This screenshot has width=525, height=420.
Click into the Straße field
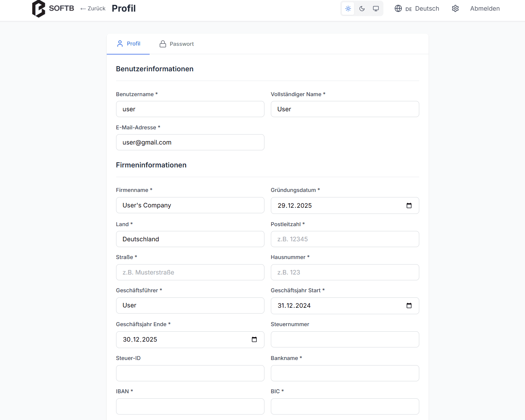190,273
